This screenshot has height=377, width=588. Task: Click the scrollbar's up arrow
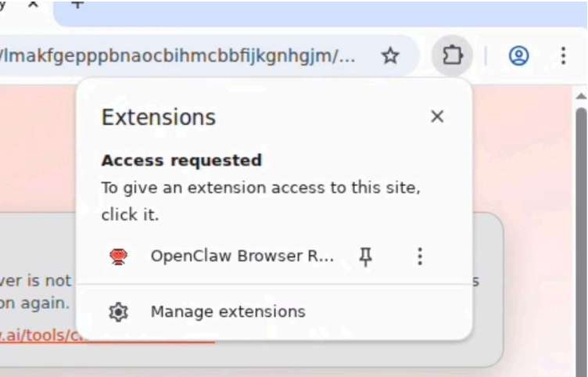click(581, 95)
